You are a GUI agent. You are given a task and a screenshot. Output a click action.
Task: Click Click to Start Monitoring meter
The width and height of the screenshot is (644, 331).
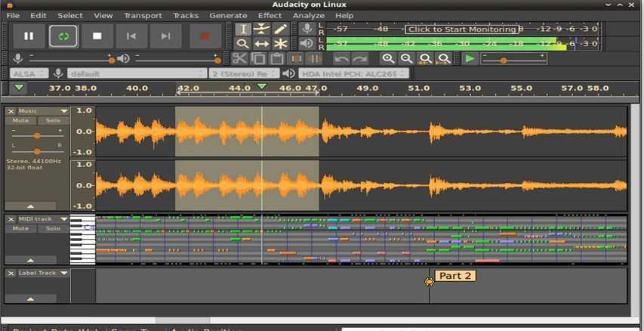[x=463, y=29]
